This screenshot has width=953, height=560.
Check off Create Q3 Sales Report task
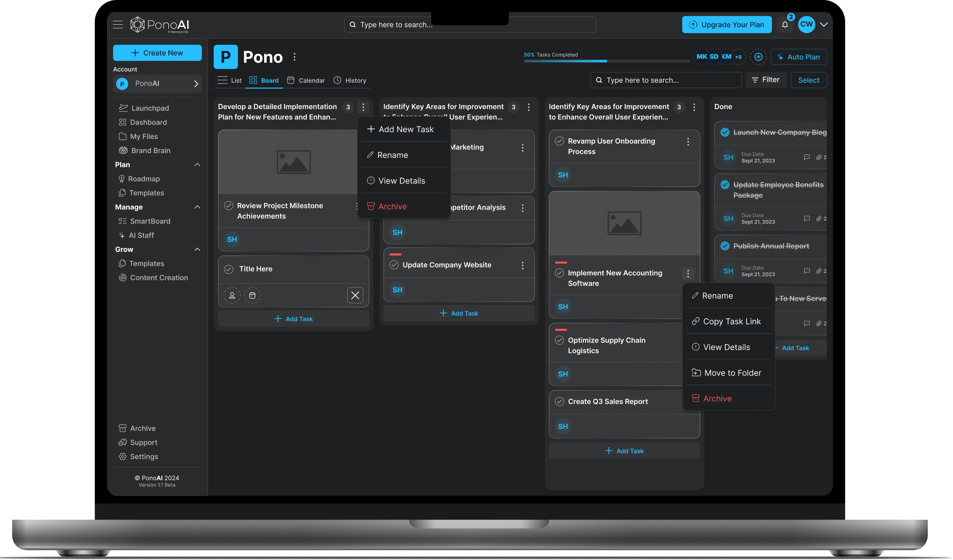(560, 402)
